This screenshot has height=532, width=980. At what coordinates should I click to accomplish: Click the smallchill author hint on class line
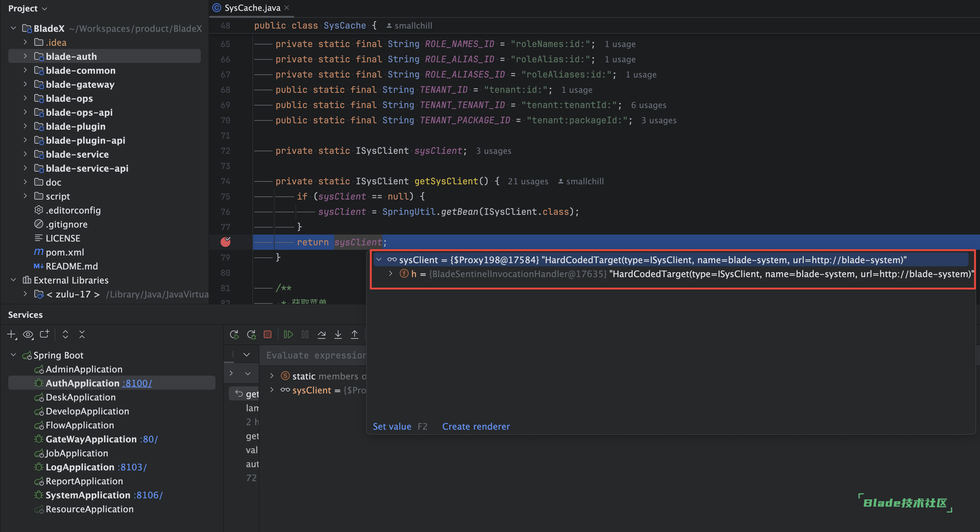[409, 25]
